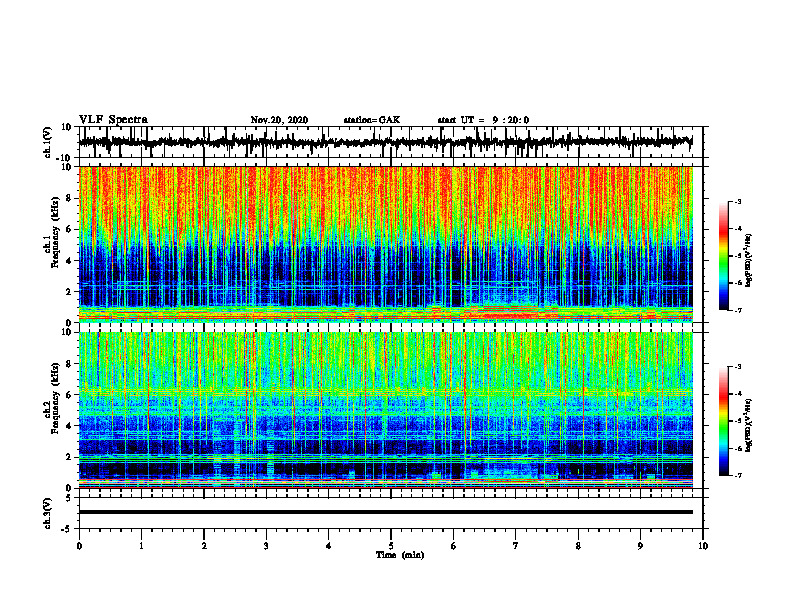Click the ch.2 spectrogram color bar

[723, 421]
